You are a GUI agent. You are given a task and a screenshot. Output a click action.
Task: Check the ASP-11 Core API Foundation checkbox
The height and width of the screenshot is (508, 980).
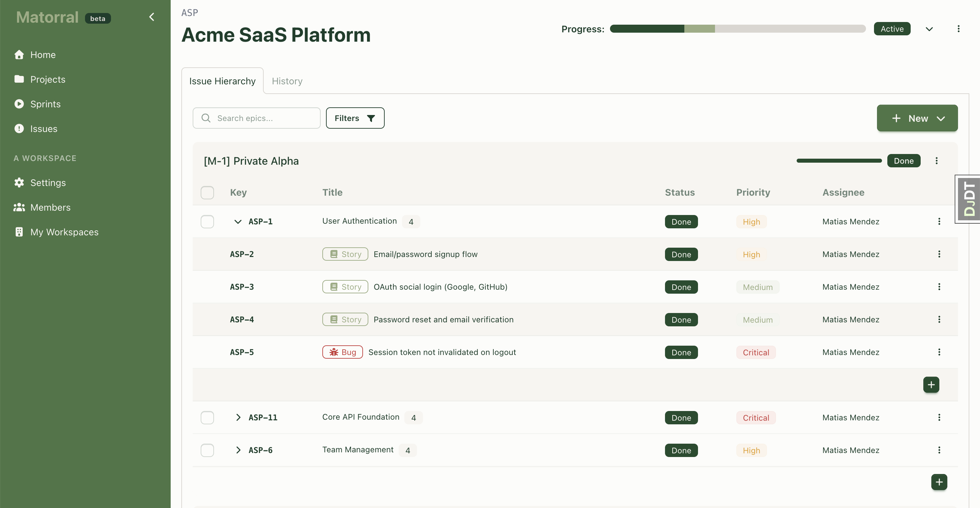[207, 417]
